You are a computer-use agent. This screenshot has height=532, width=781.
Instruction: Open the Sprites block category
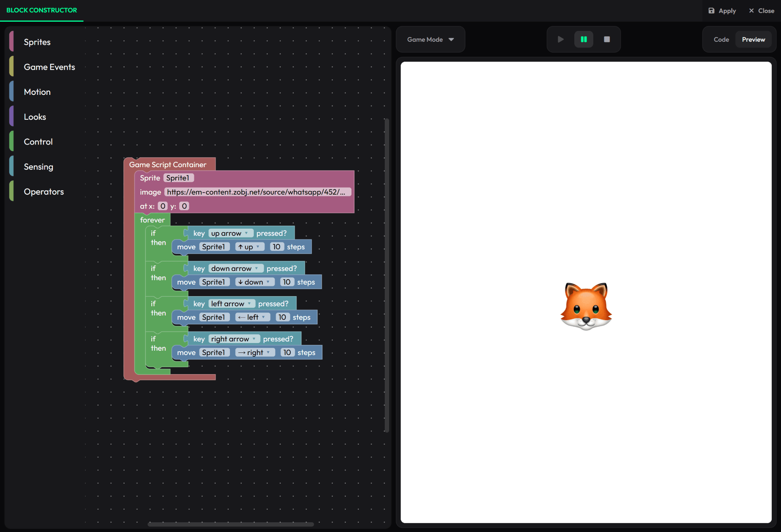click(37, 42)
